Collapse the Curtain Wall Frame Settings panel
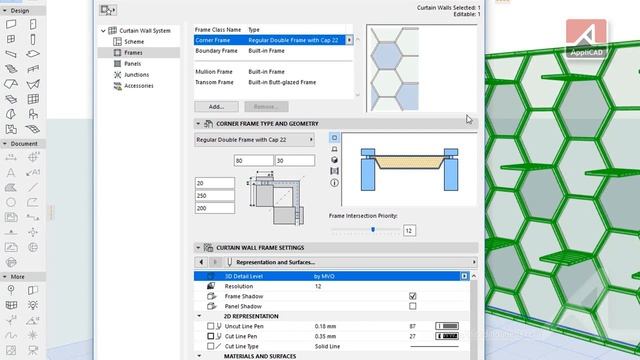Screen dimensions: 640x360 [x=198, y=248]
